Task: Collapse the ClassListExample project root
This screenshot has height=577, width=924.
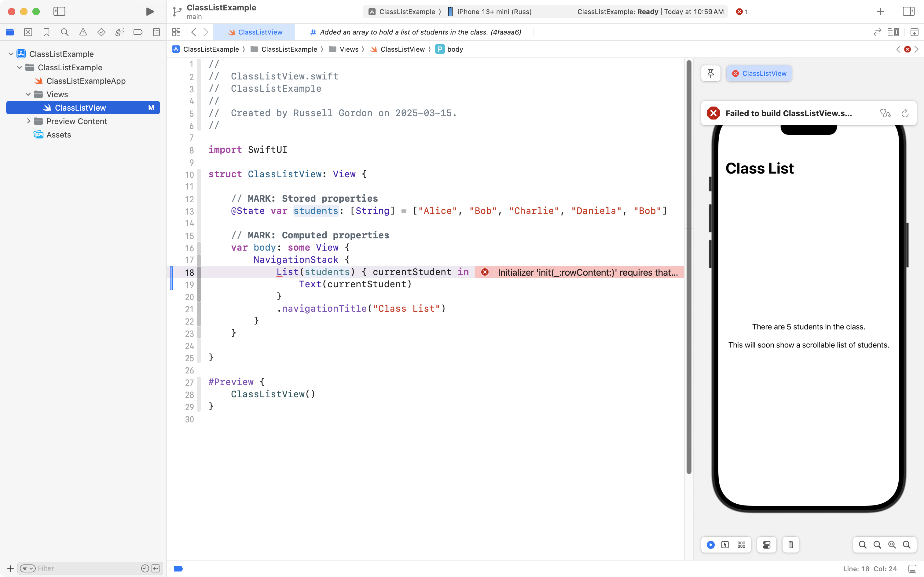Action: pos(11,54)
